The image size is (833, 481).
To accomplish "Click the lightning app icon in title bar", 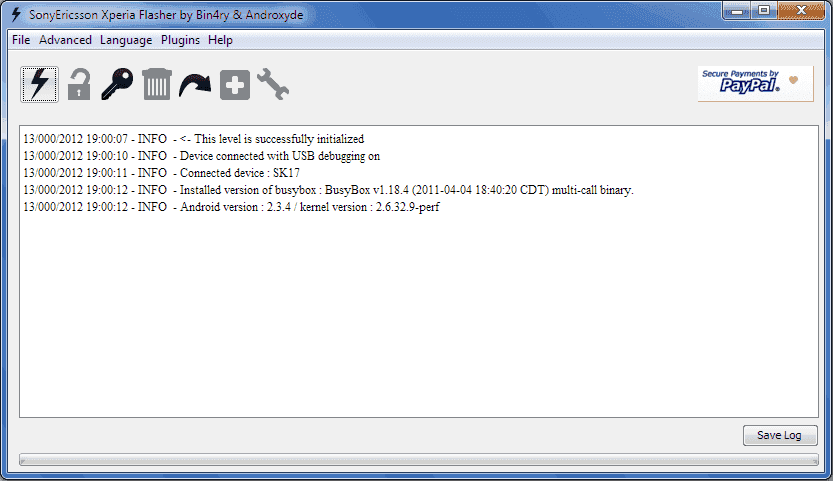I will 16,14.
